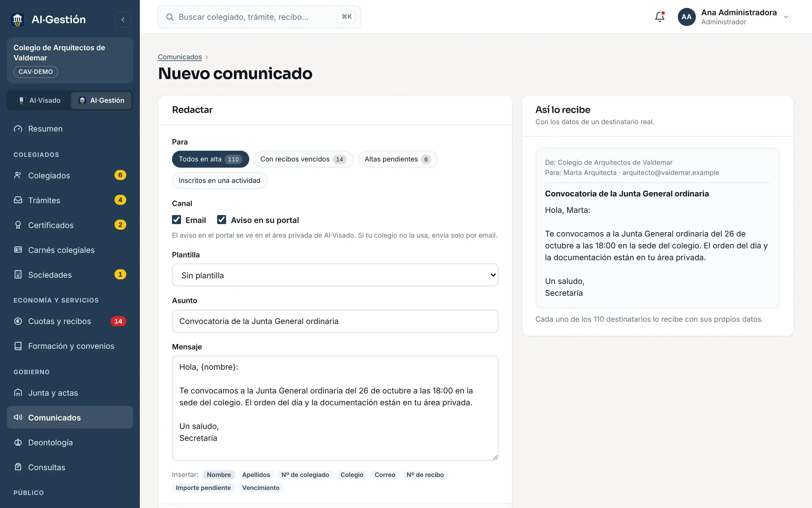
Task: Click the Asunto input field
Action: click(335, 321)
